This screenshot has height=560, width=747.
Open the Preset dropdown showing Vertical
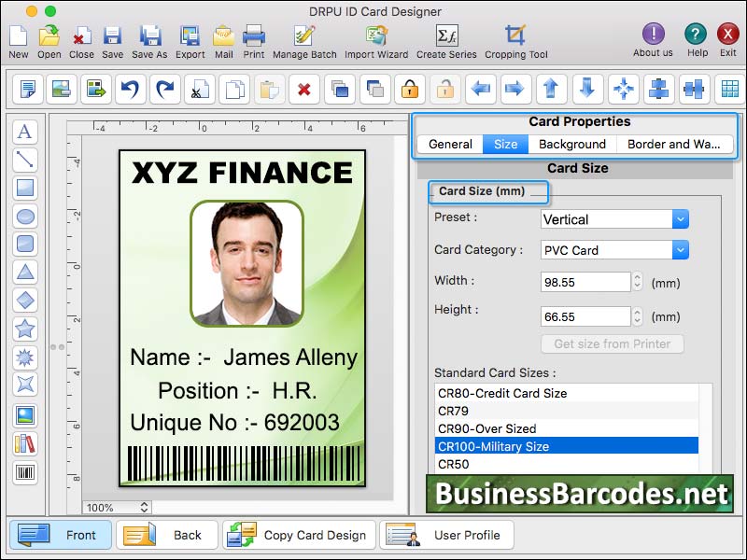point(613,219)
